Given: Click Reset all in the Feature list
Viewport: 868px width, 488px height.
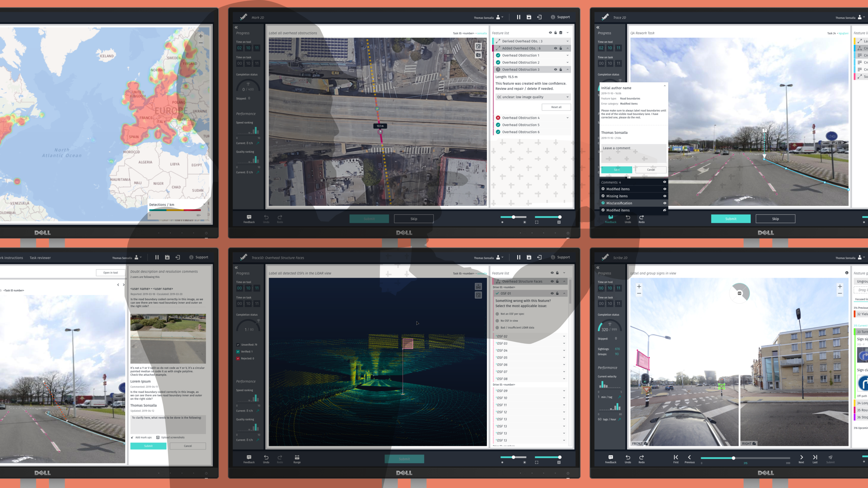Looking at the screenshot, I should coord(556,107).
